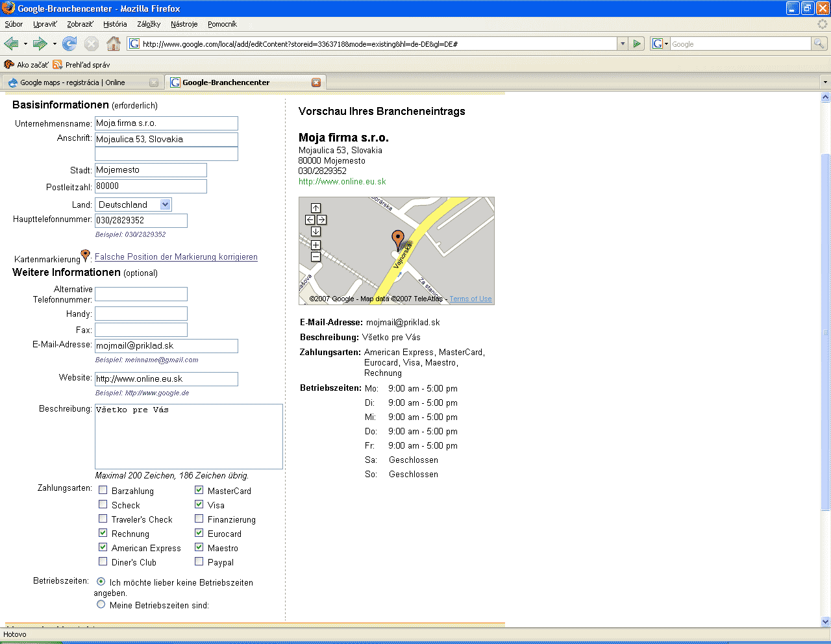Close the Google maps registrácia tab

[154, 82]
